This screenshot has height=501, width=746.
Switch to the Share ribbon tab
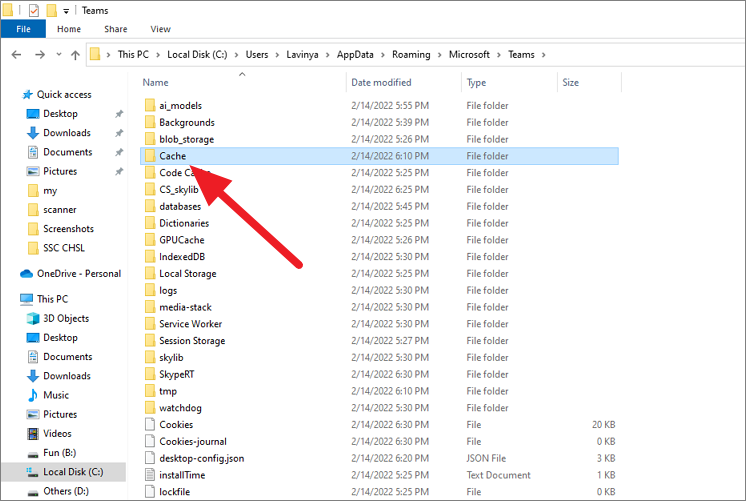(x=116, y=29)
